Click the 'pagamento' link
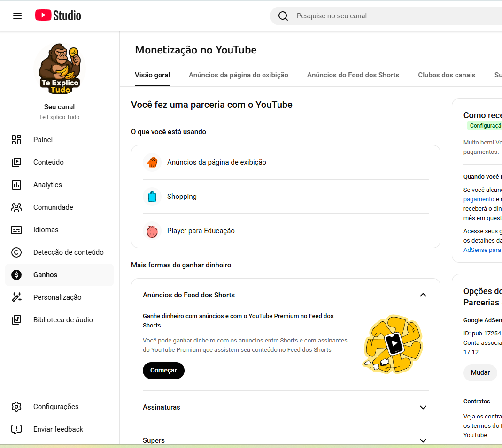This screenshot has height=448, width=502. [x=479, y=199]
